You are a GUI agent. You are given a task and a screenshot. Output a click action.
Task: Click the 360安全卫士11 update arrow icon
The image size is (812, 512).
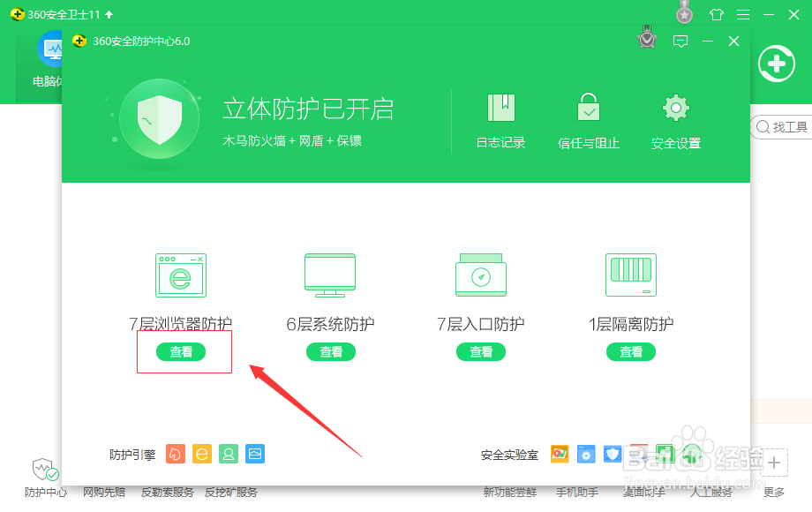(x=109, y=14)
